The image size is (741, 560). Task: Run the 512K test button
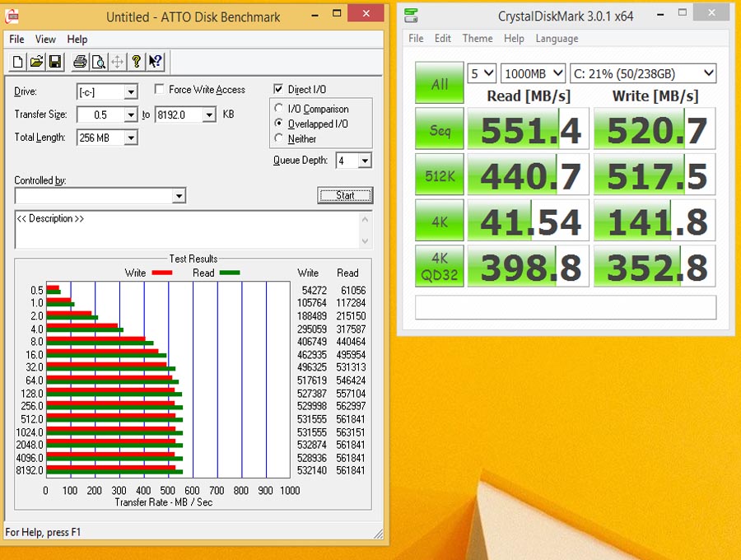[440, 175]
